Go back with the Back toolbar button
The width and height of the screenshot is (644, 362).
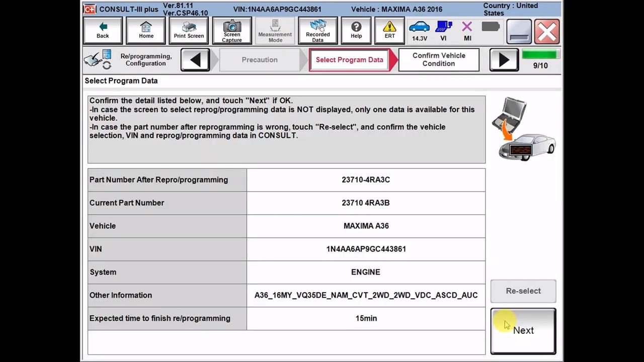[103, 31]
